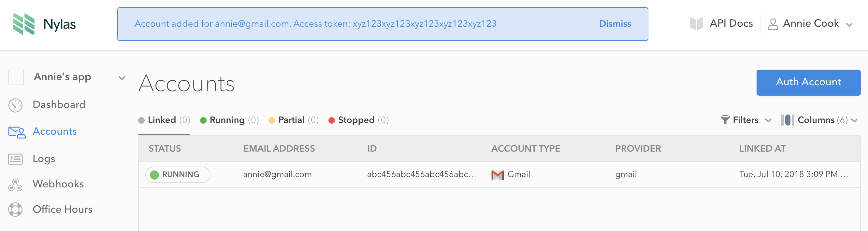
Task: Toggle the Running status filter
Action: pyautogui.click(x=229, y=120)
